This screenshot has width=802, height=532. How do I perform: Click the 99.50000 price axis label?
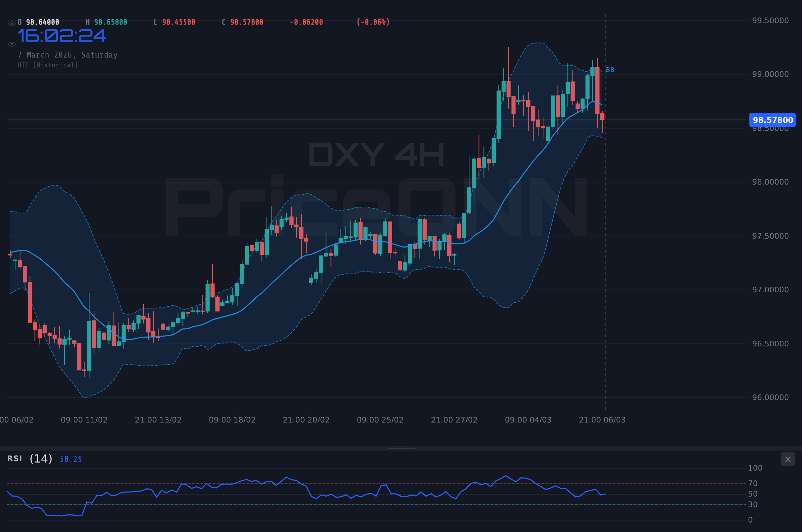[x=770, y=21]
